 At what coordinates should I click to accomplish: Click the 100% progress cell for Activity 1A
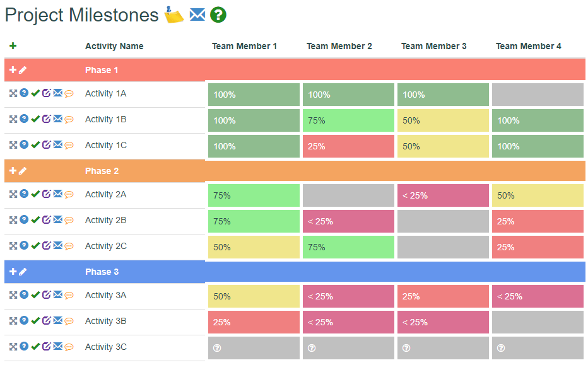[x=253, y=94]
